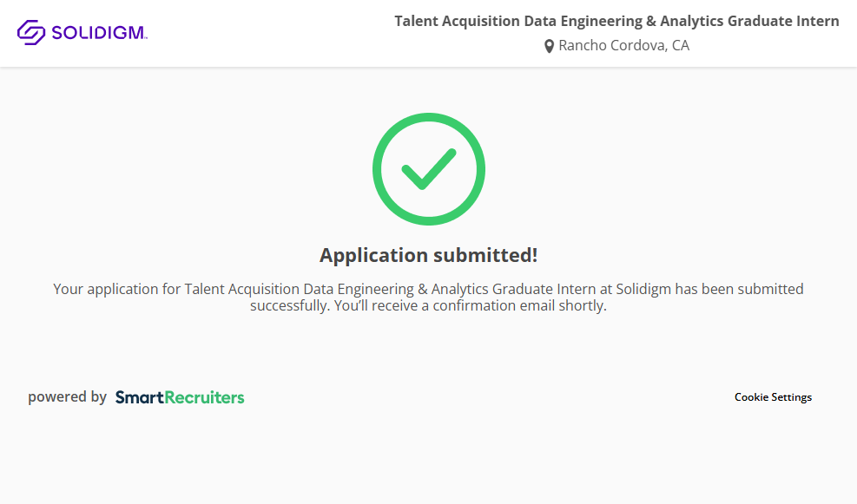Click "Your application for" starting the message
Viewport: 857px width, 504px height.
point(106,289)
